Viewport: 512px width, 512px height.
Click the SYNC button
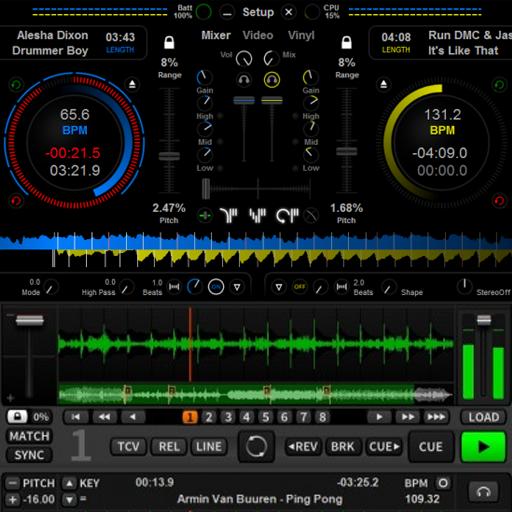(29, 455)
